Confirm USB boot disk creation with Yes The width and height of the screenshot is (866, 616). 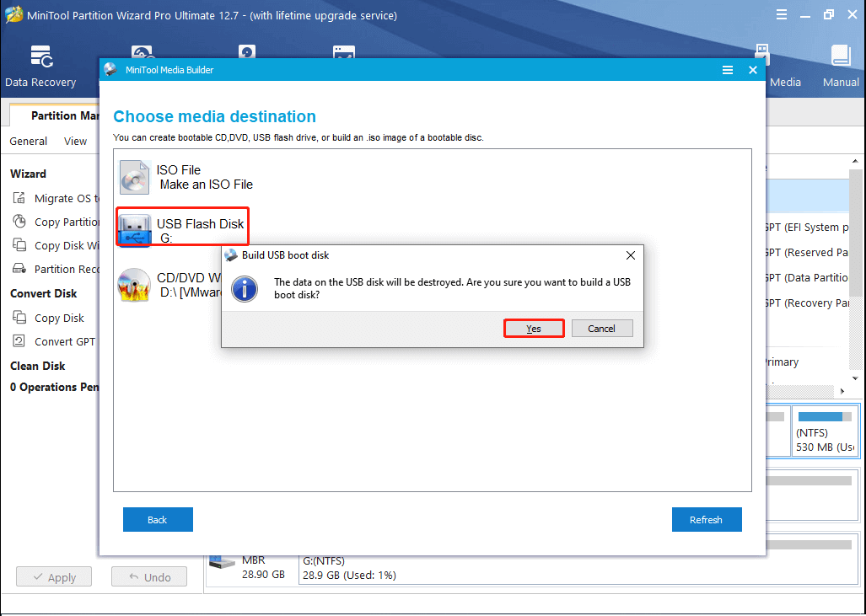coord(534,328)
